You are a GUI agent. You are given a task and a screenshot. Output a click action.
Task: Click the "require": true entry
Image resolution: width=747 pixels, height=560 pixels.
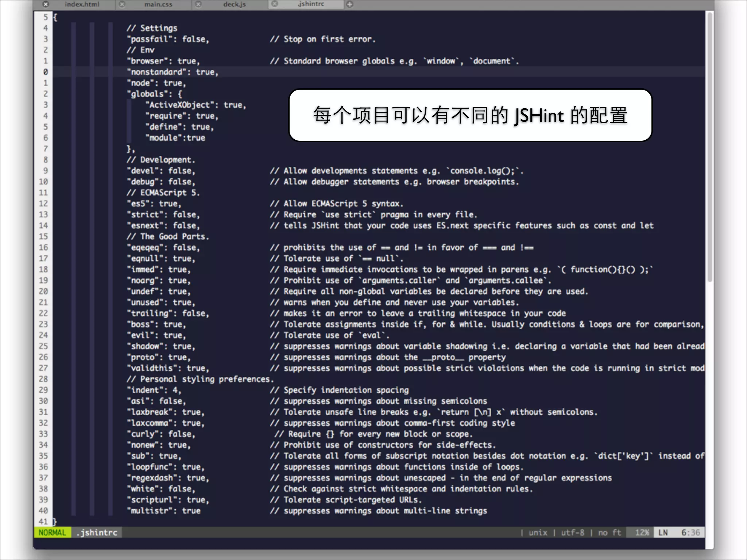(x=182, y=116)
